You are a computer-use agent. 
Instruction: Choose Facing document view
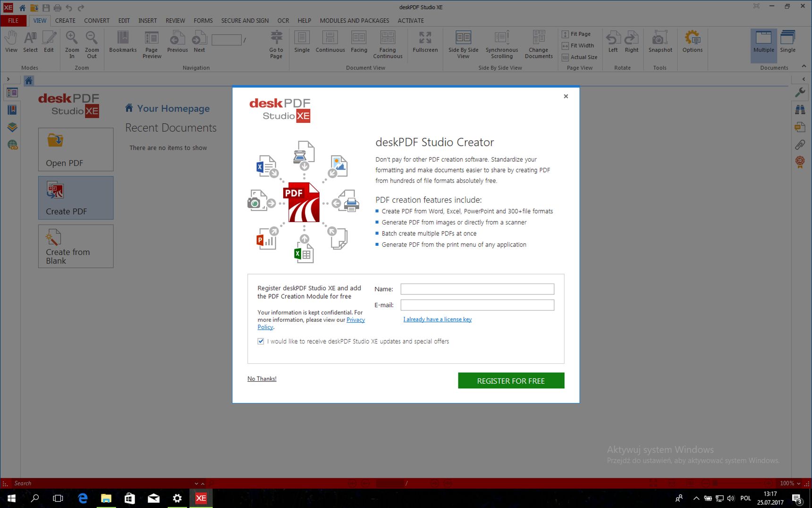359,42
